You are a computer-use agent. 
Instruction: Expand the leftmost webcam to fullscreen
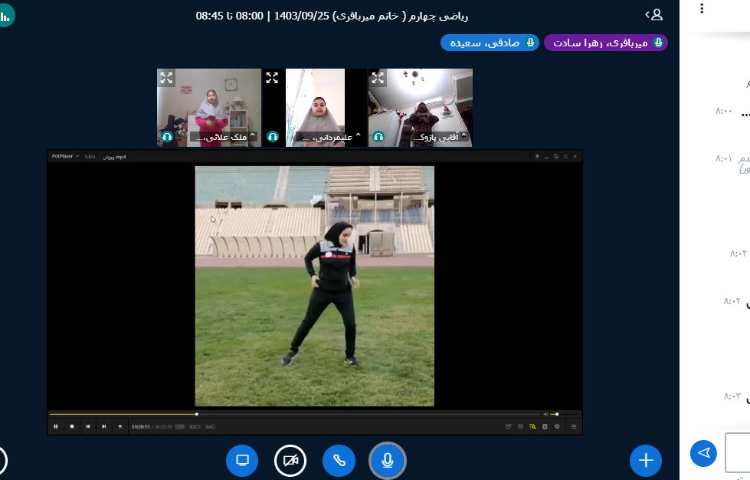[166, 78]
